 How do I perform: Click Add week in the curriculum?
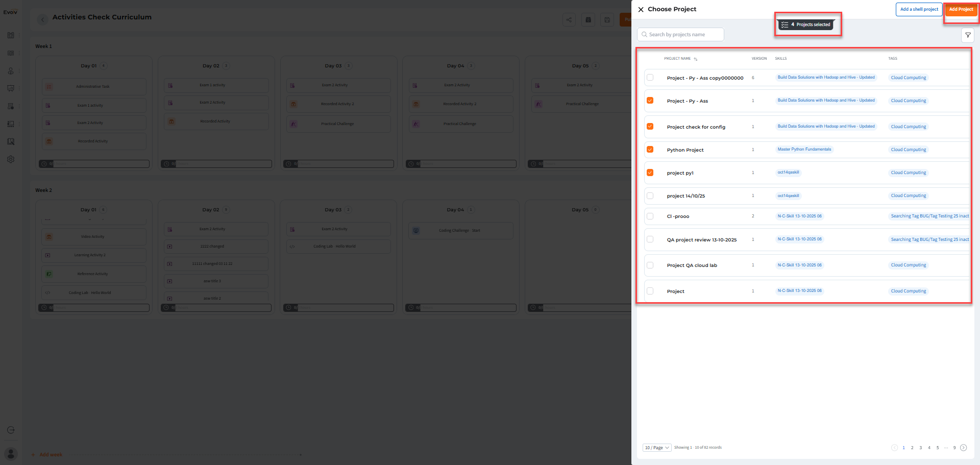[47, 455]
